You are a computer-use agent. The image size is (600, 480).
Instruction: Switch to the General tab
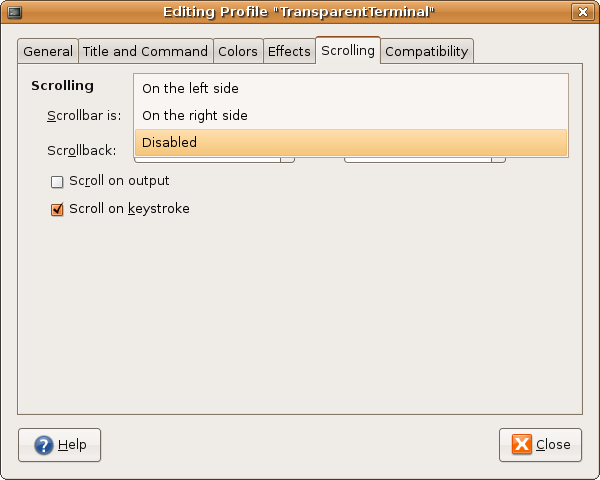tap(48, 51)
